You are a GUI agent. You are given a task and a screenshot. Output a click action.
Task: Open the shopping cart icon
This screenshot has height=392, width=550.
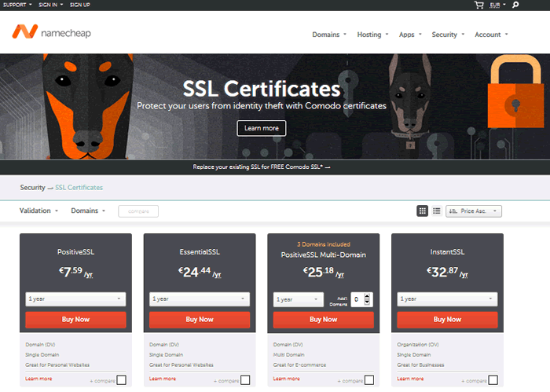tap(478, 5)
